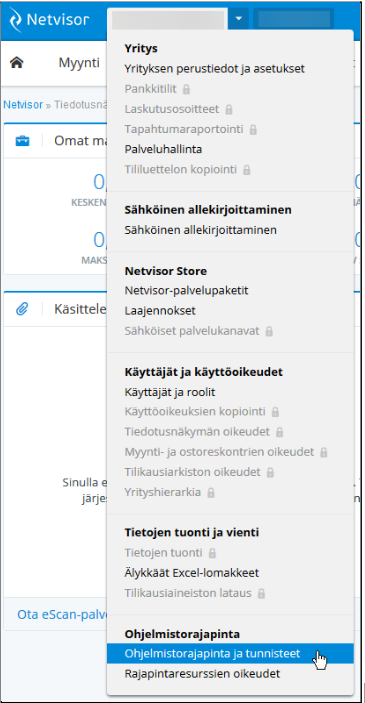Select Sähköinen allekirjoittaminen menu item
This screenshot has width=365, height=703.
(x=200, y=230)
